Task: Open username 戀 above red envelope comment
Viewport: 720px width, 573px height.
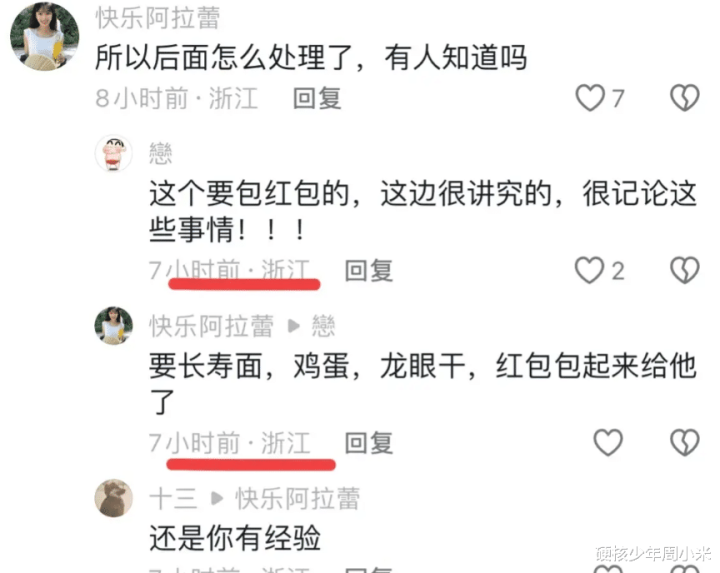Action: 161,153
